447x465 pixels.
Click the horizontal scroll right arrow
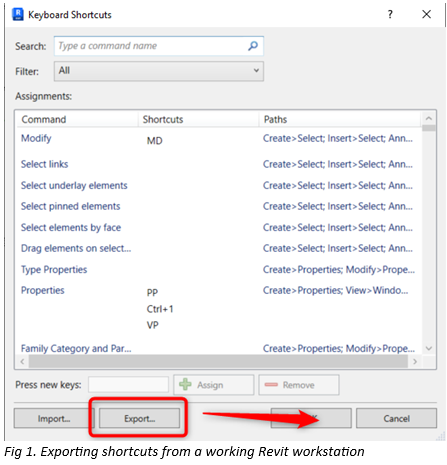(415, 361)
